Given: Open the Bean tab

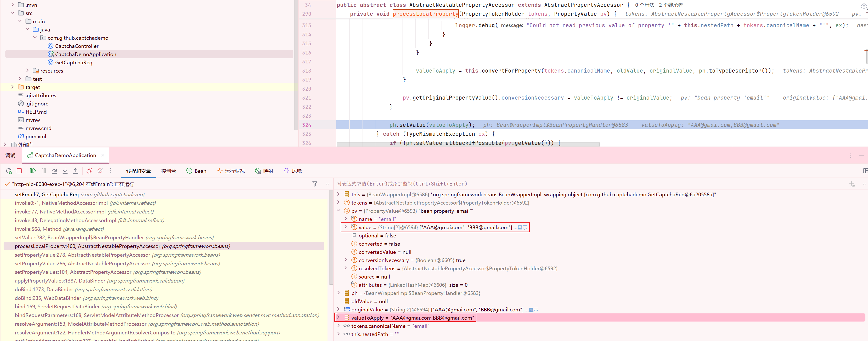Looking at the screenshot, I should pos(197,171).
